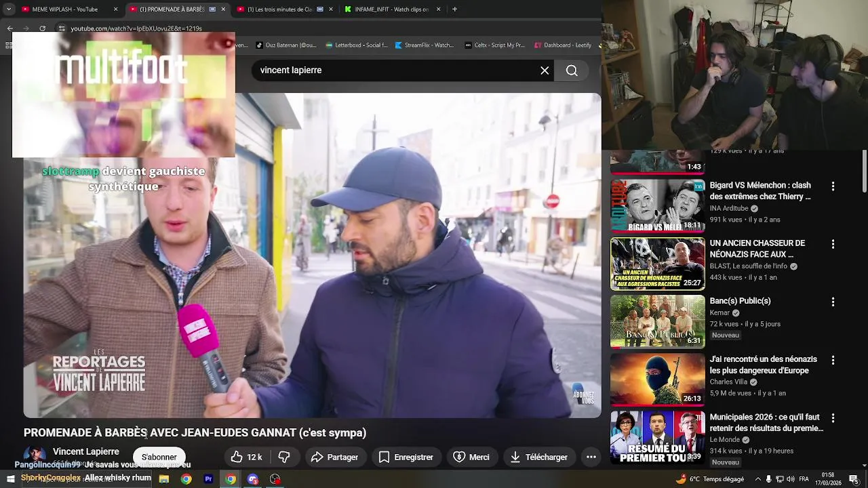This screenshot has width=868, height=488.
Task: Open Bigard VS Mélenchon video thumbnail
Action: pos(658,205)
